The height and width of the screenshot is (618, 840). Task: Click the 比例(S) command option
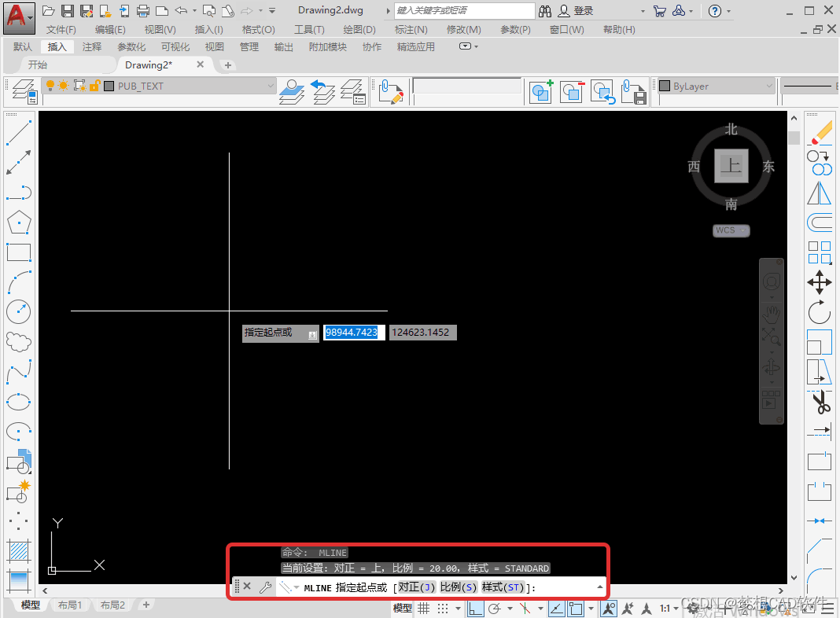(458, 587)
